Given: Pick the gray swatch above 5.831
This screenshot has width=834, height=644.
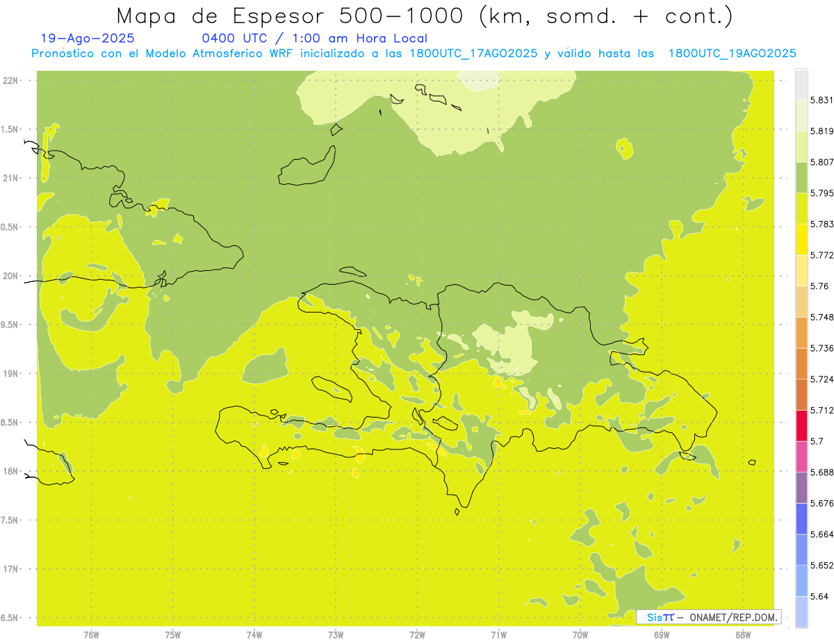Looking at the screenshot, I should point(801,84).
